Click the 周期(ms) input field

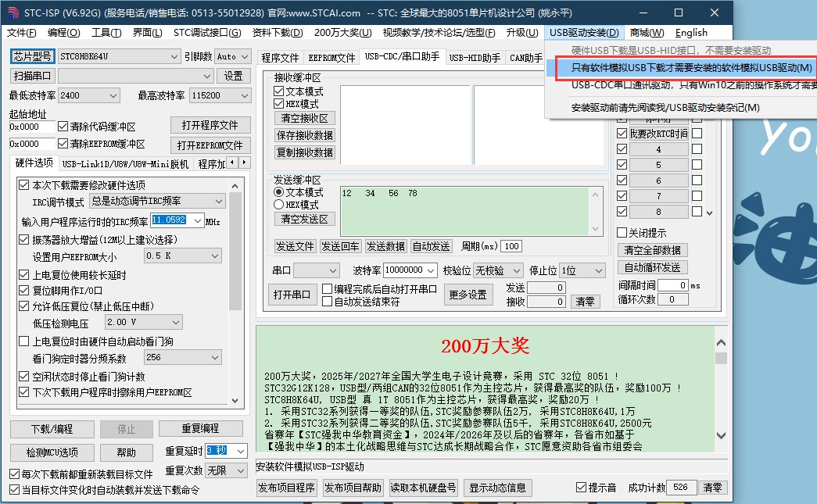click(x=512, y=246)
